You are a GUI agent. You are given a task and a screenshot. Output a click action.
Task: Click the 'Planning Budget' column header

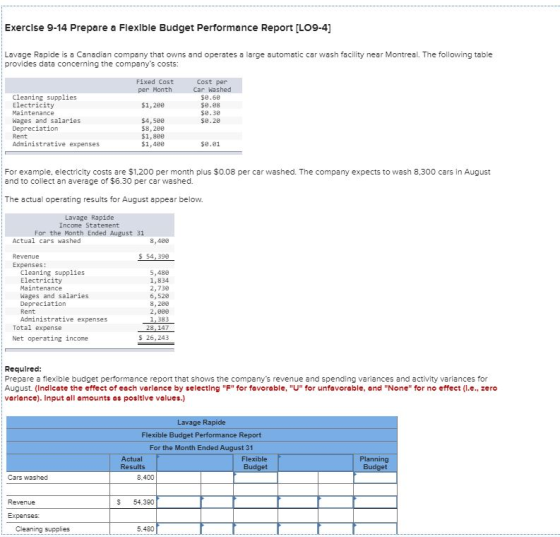pos(374,463)
